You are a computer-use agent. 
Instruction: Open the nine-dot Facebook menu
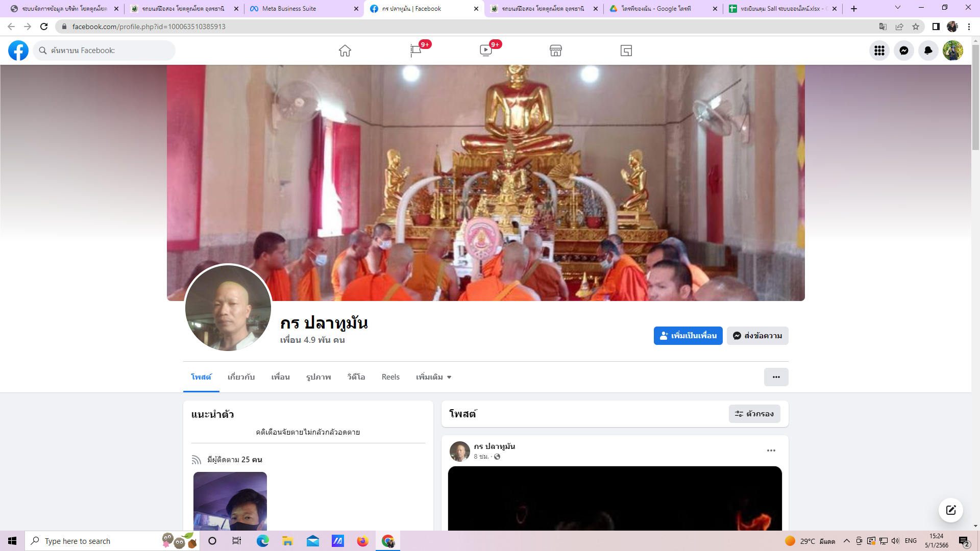[x=879, y=51]
